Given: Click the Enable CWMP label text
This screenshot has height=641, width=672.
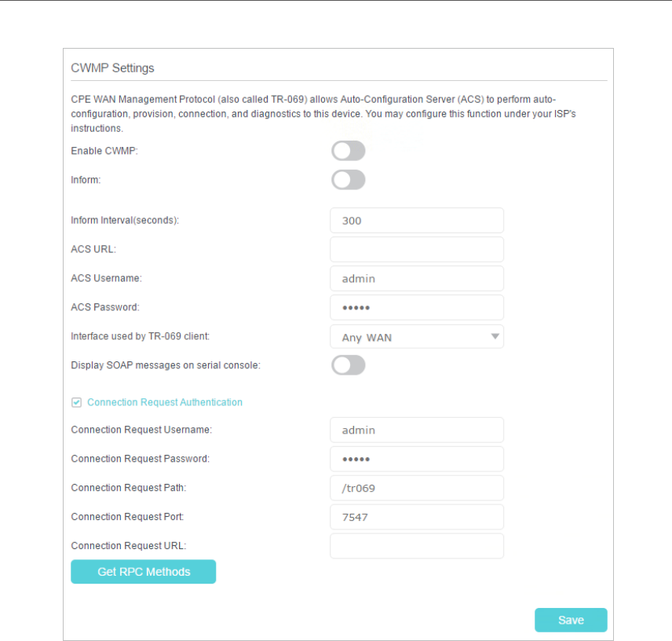Looking at the screenshot, I should 104,151.
